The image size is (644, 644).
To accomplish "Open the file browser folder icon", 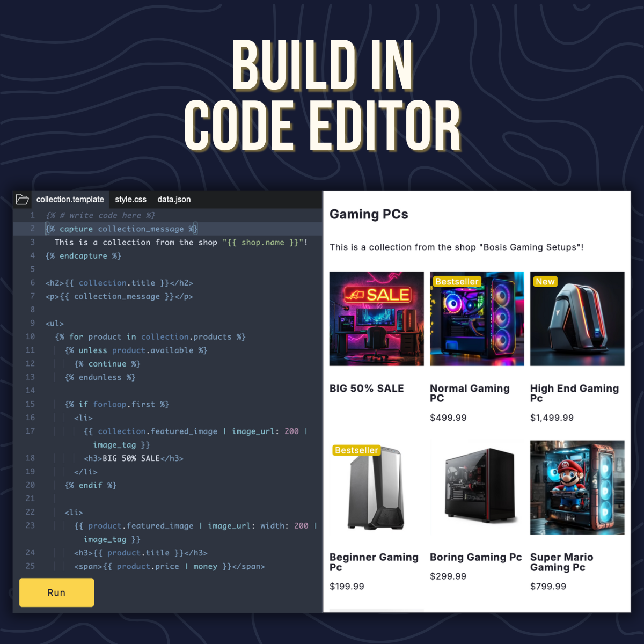I will pyautogui.click(x=22, y=199).
